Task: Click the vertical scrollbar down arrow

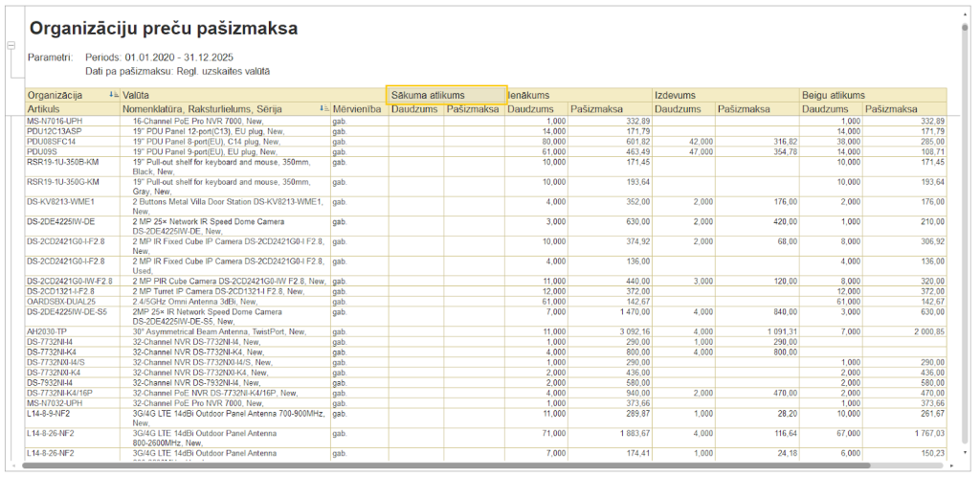Action: pos(965,453)
